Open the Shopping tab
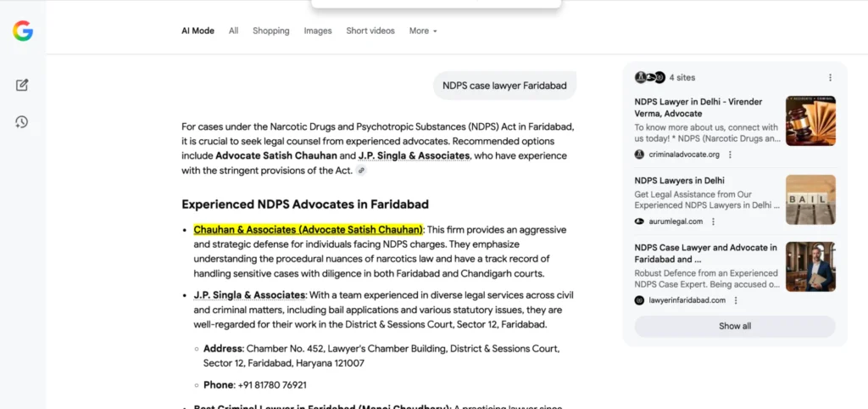 [x=271, y=31]
